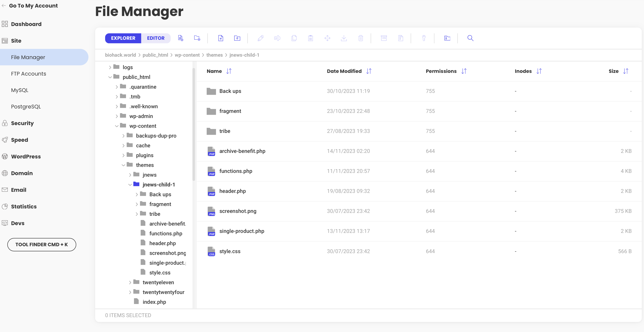Viewport: 644px width, 332px height.
Task: Click the Move arrows icon
Action: click(x=327, y=38)
